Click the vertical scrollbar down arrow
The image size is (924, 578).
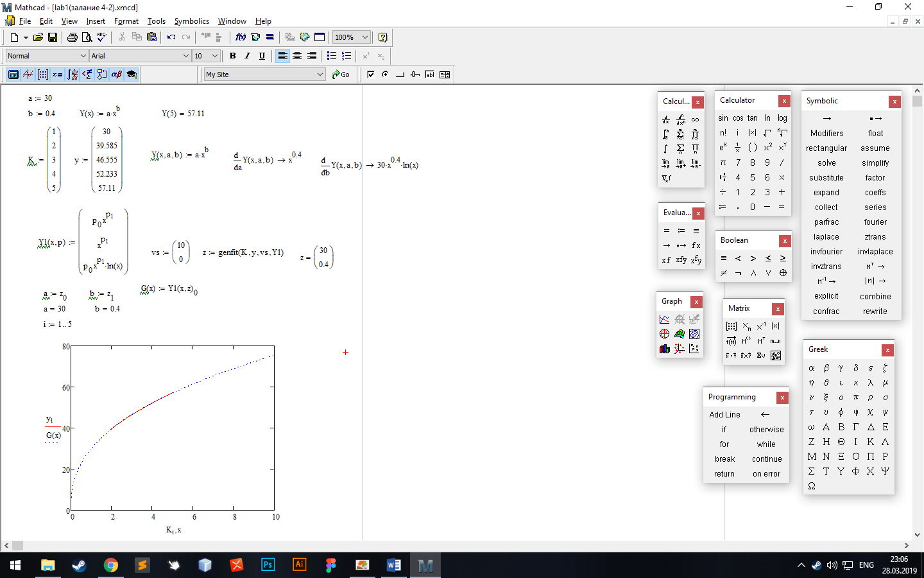coord(917,534)
